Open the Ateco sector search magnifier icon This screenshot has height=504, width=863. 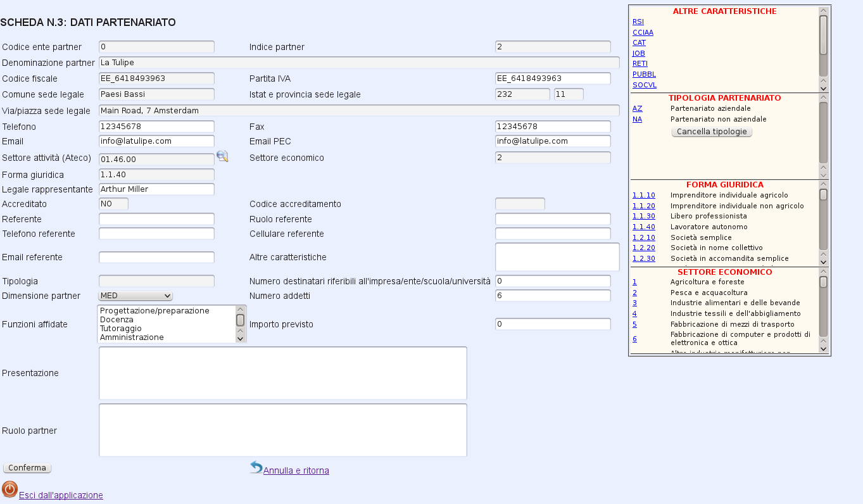[x=222, y=156]
